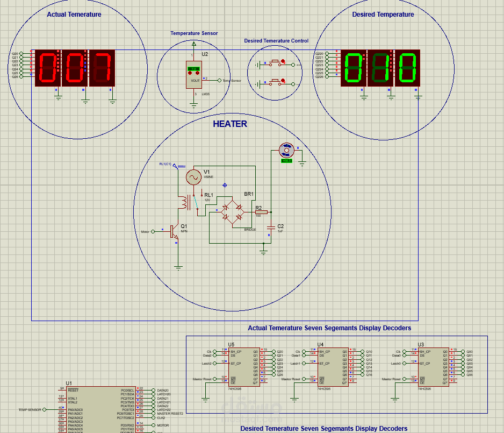Click the LM35 green temperature readout
The image size is (504, 433).
tap(194, 69)
